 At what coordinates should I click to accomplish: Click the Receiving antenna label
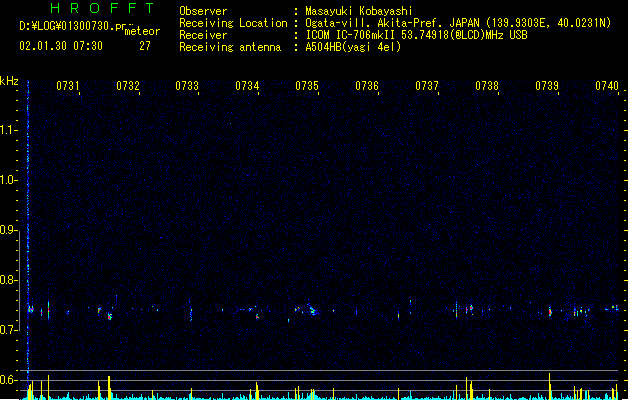pos(230,47)
